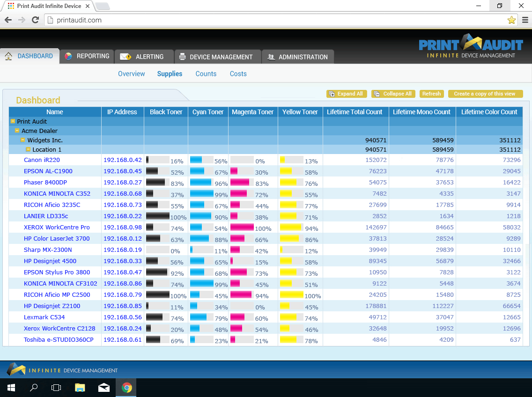The width and height of the screenshot is (532, 397).
Task: Bookmark page with star icon
Action: pos(511,20)
